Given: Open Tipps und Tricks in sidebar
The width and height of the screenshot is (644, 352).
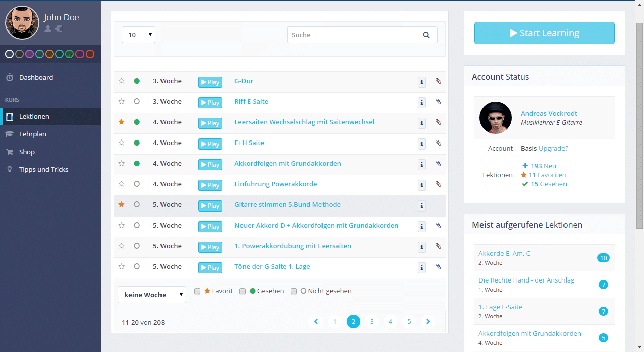Looking at the screenshot, I should click(x=50, y=169).
